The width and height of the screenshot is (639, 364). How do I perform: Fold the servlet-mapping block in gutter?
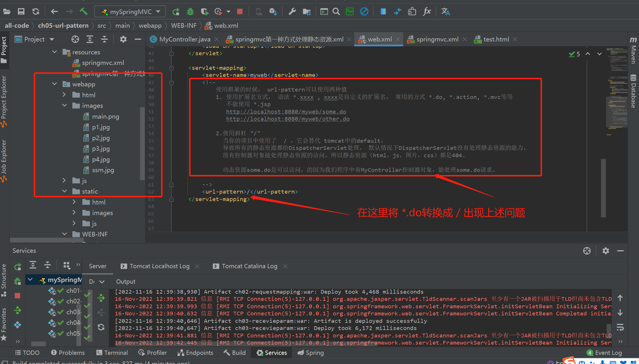click(x=171, y=68)
